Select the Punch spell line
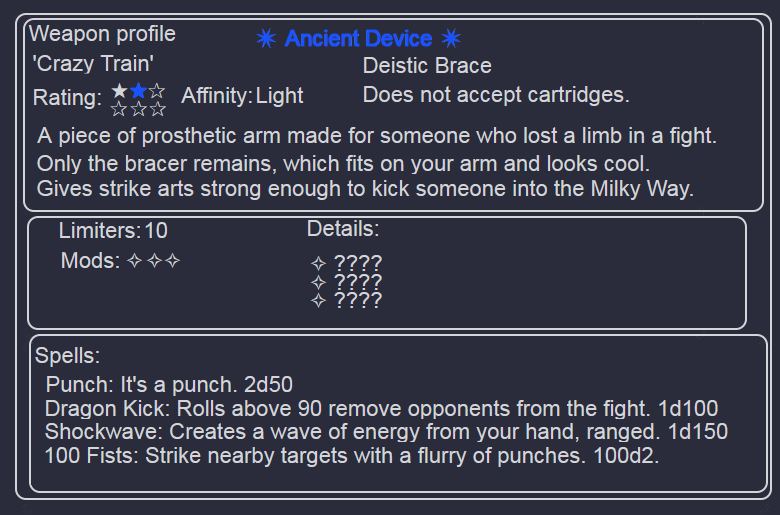780x515 pixels. pyautogui.click(x=169, y=385)
